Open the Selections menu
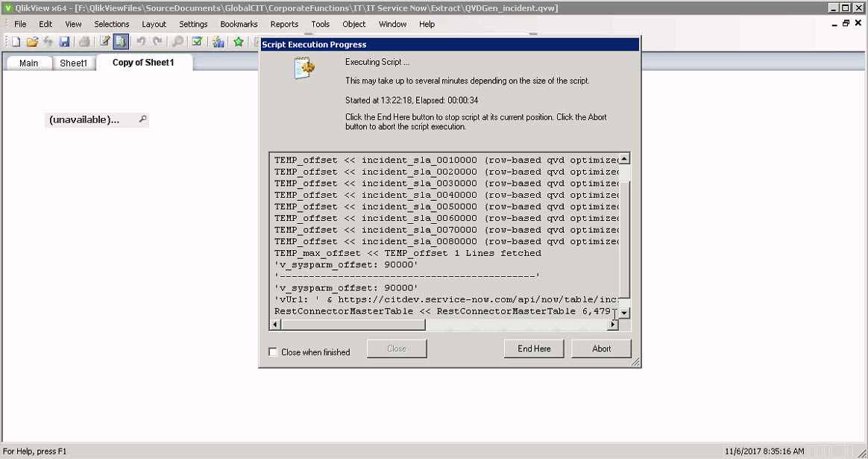The height and width of the screenshot is (459, 868). coord(112,24)
